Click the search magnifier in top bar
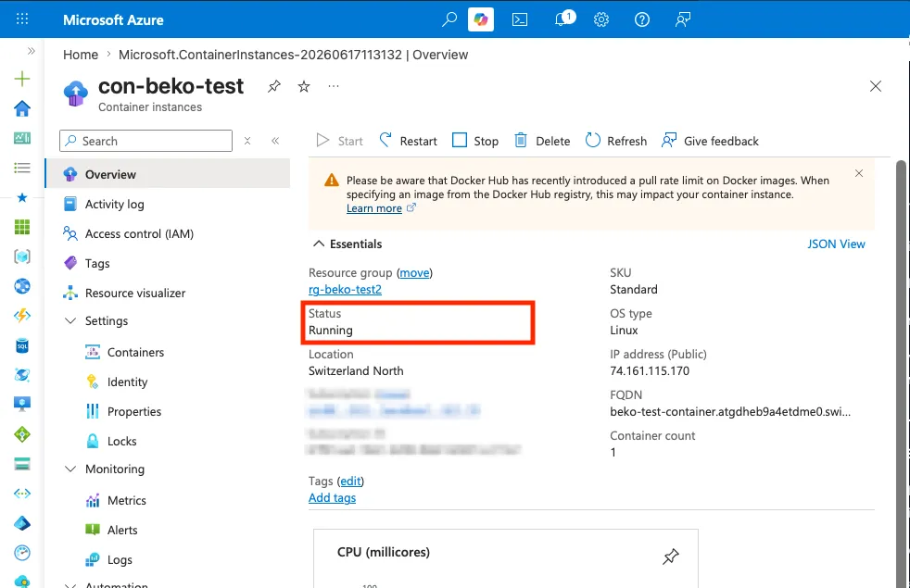The image size is (910, 588). click(449, 19)
